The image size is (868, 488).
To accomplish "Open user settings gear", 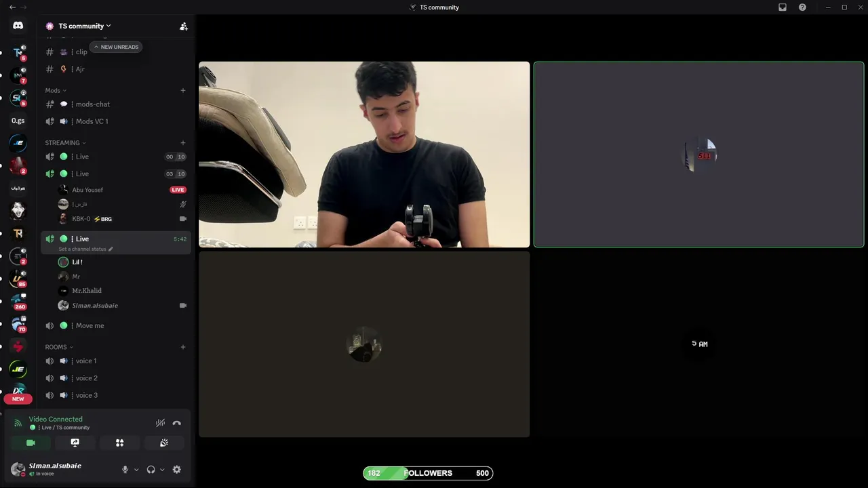I will [177, 470].
